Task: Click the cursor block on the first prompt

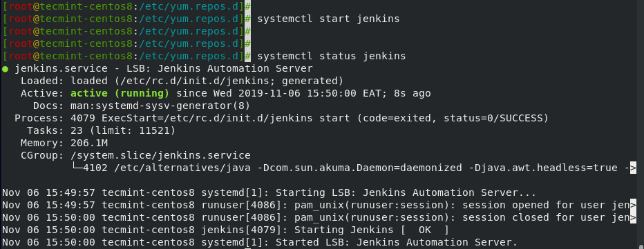Action: 247,7
